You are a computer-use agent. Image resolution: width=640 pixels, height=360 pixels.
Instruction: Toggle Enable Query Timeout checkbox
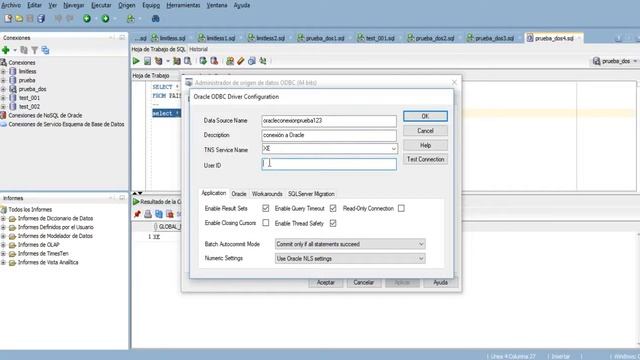point(333,209)
